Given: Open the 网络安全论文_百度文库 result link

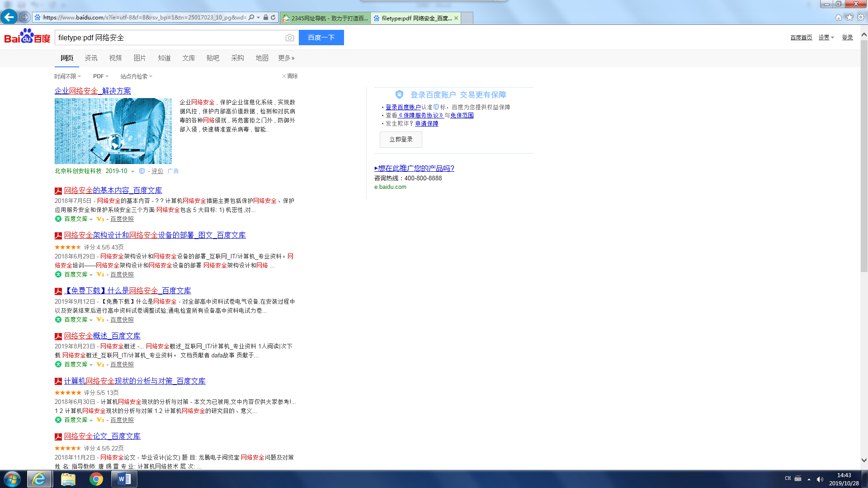Looking at the screenshot, I should (102, 436).
